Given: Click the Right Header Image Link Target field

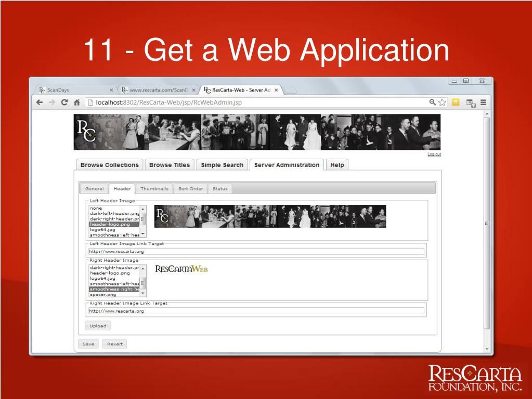Looking at the screenshot, I should coord(256,311).
